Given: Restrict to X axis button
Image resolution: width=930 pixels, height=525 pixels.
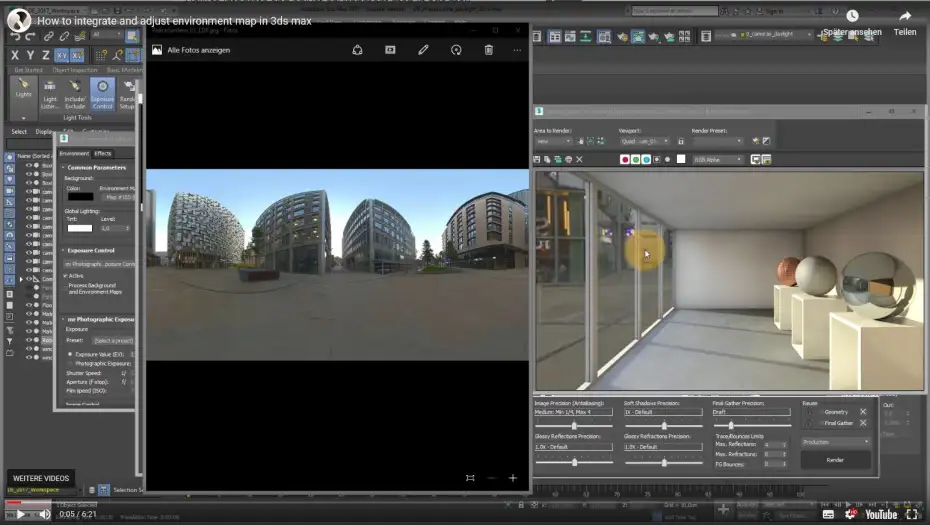Looking at the screenshot, I should tap(15, 55).
